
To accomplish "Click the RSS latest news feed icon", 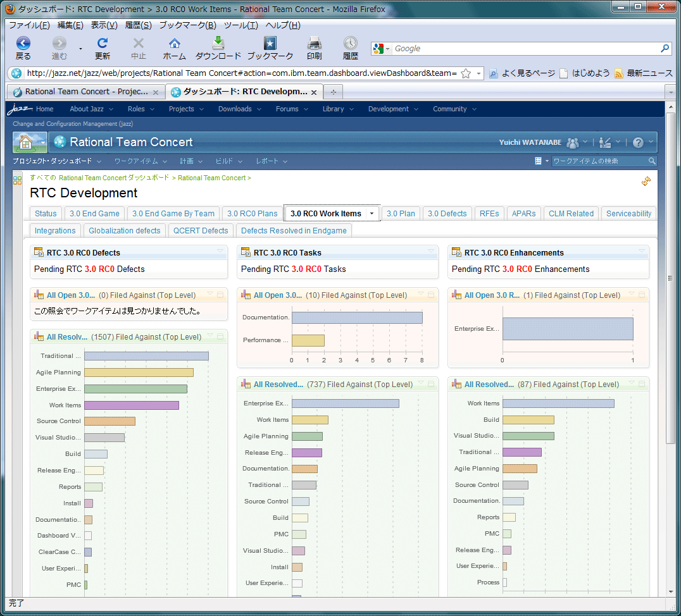I will click(x=619, y=73).
